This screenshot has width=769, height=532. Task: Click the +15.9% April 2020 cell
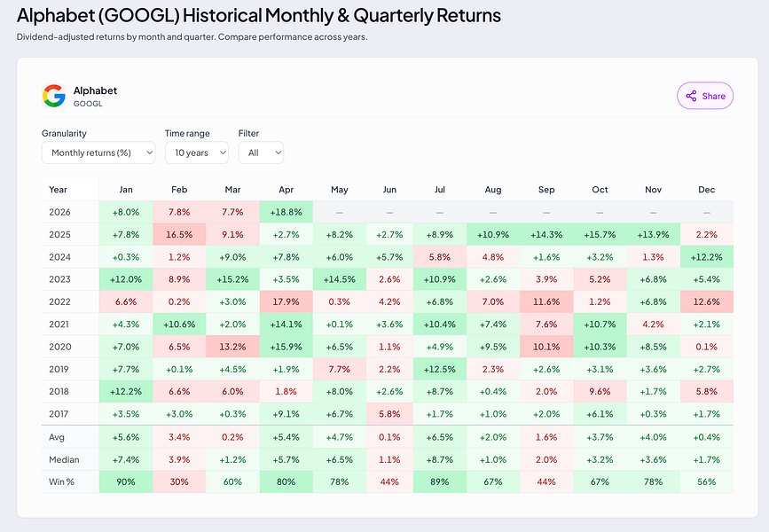pyautogui.click(x=286, y=347)
